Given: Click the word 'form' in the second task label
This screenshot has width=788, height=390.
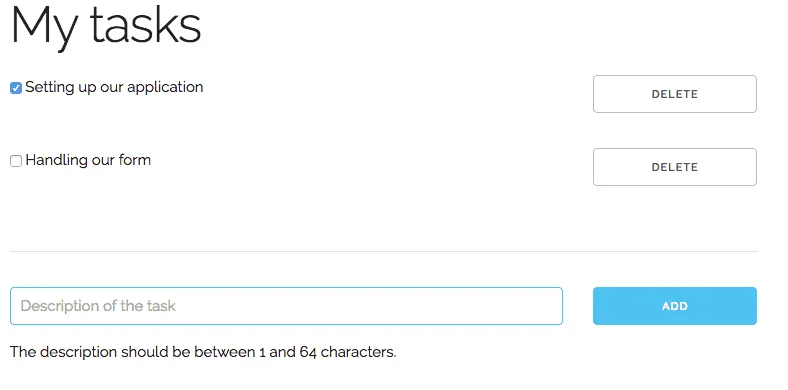Looking at the screenshot, I should coord(135,160).
